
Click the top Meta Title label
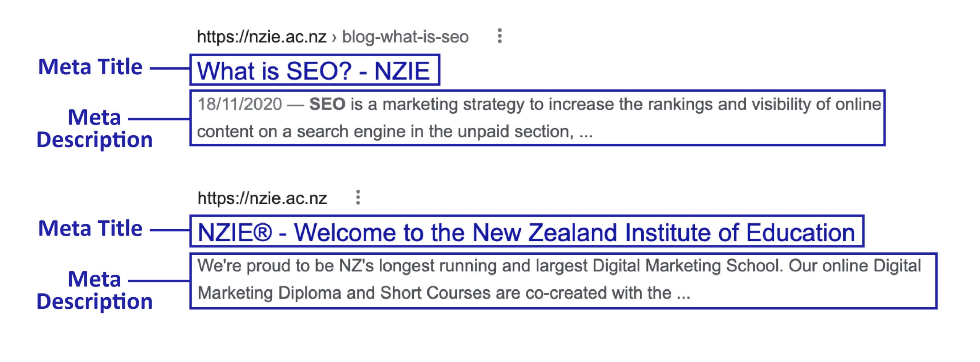90,67
